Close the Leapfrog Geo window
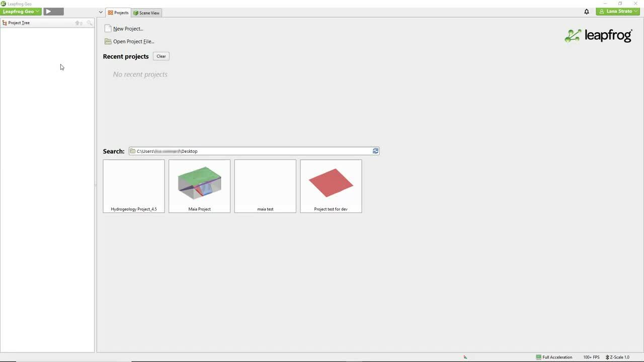 635,4
